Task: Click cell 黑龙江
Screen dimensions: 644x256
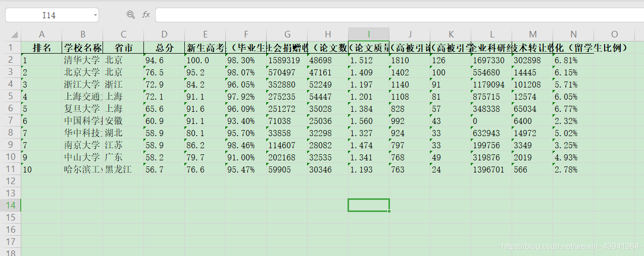Action: click(x=123, y=169)
